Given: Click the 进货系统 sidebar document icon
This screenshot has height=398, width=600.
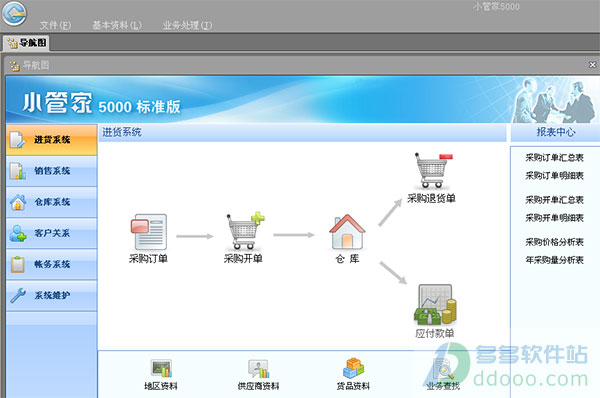Looking at the screenshot, I should 17,140.
